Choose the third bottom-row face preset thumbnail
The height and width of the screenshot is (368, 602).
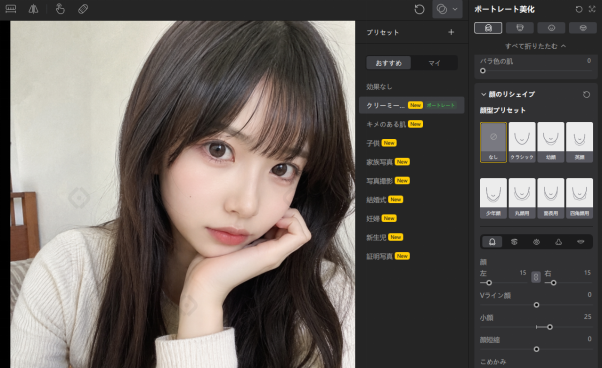point(551,198)
